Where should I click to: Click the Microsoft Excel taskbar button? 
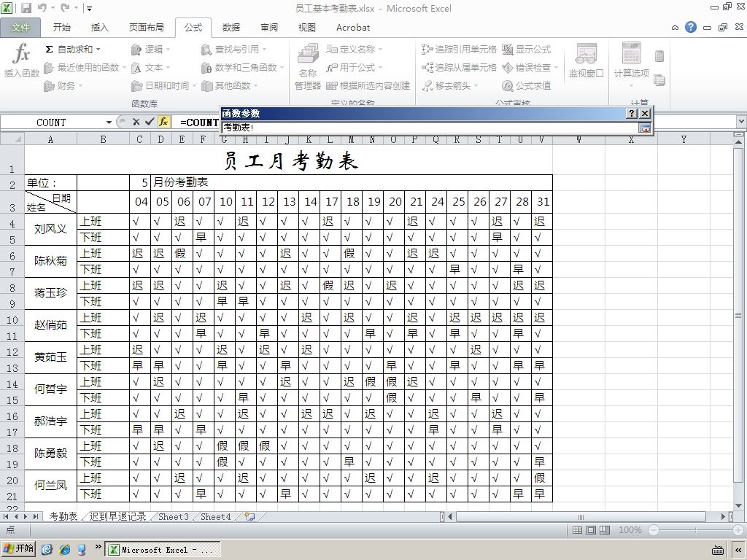point(163,550)
